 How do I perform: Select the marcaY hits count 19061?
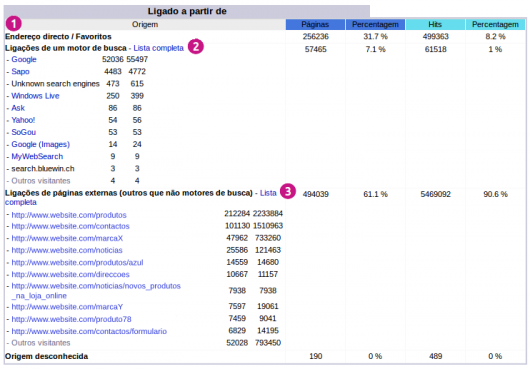(268, 306)
